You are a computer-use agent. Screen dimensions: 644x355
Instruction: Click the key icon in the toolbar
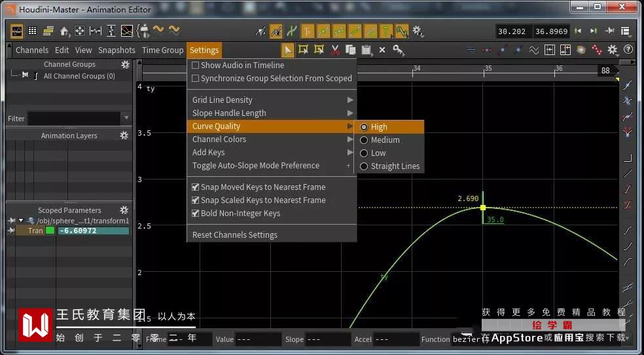click(398, 50)
